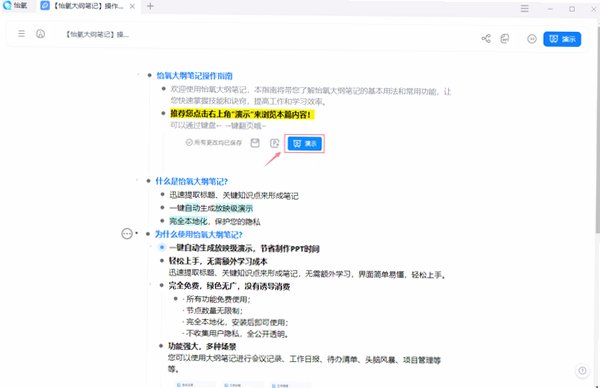
Task: Toggle the sidebar with the three-line icon
Action: (21, 34)
